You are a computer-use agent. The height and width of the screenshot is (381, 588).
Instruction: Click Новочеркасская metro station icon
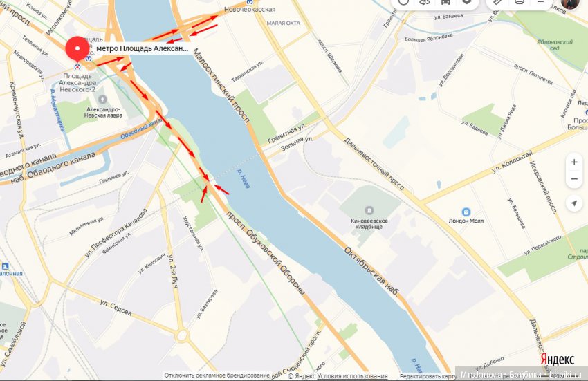tap(250, 2)
